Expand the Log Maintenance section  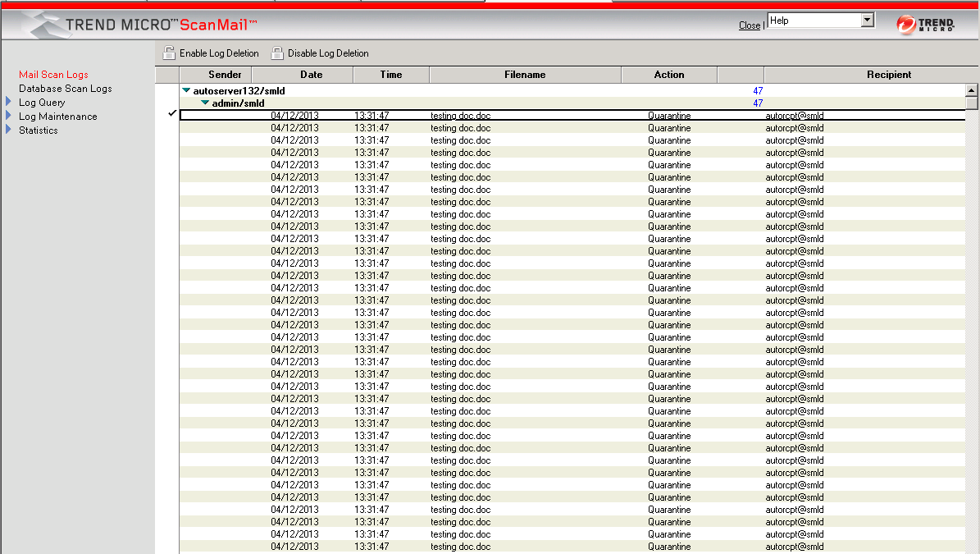tap(9, 117)
